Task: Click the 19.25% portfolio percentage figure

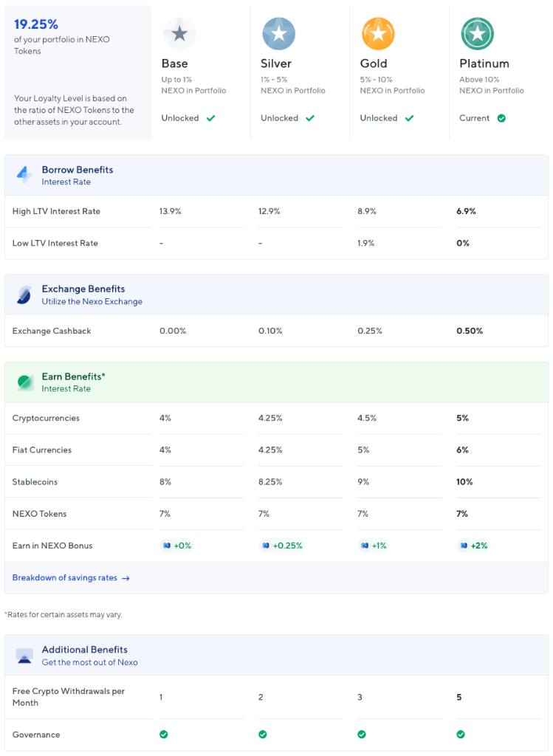Action: (x=36, y=24)
